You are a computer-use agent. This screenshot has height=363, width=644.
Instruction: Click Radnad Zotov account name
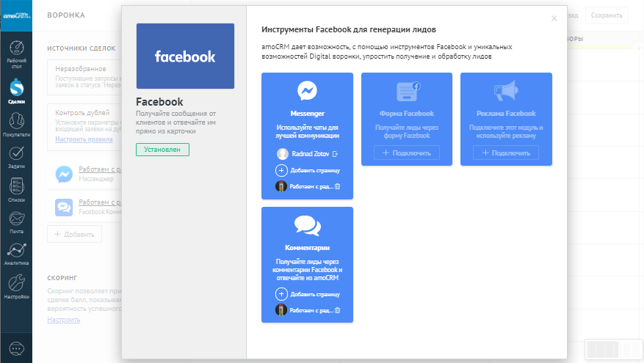coord(311,154)
